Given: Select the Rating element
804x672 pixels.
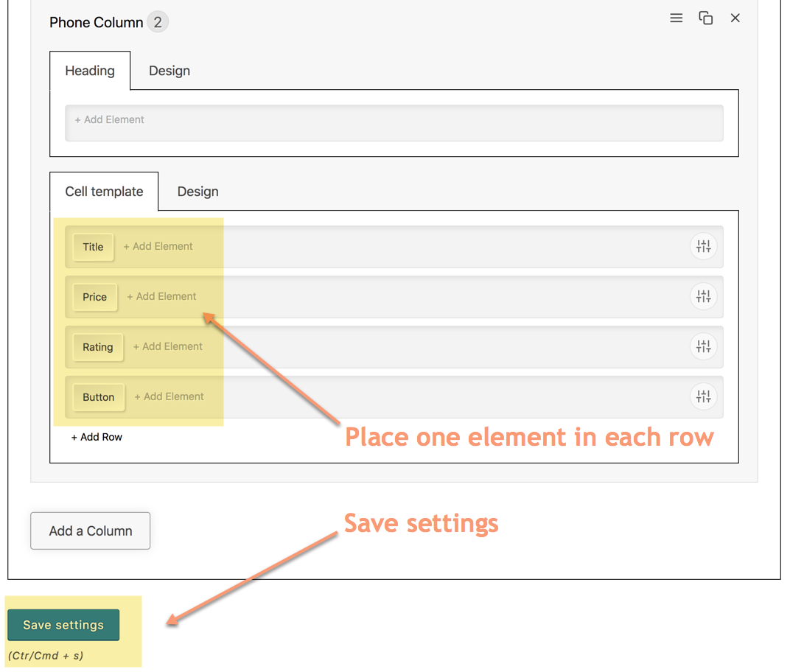Looking at the screenshot, I should (x=97, y=347).
